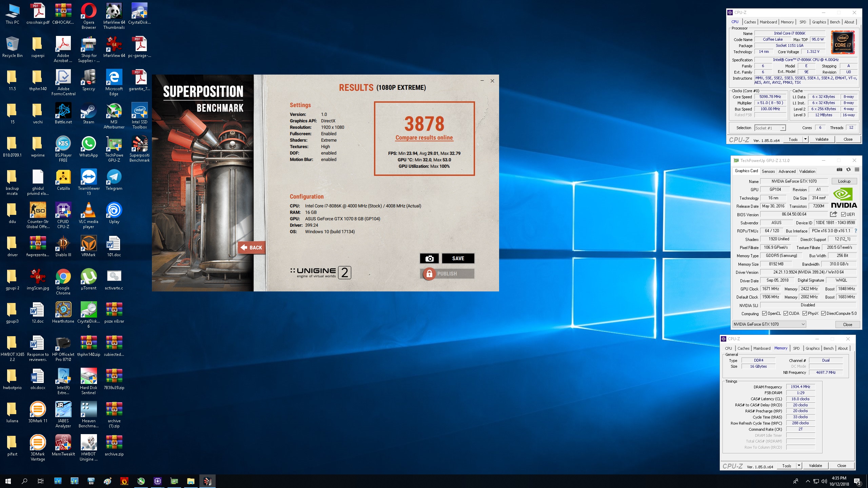Open the Bench tab in top CPU-Z
Screen dimensions: 868x488
pyautogui.click(x=835, y=22)
